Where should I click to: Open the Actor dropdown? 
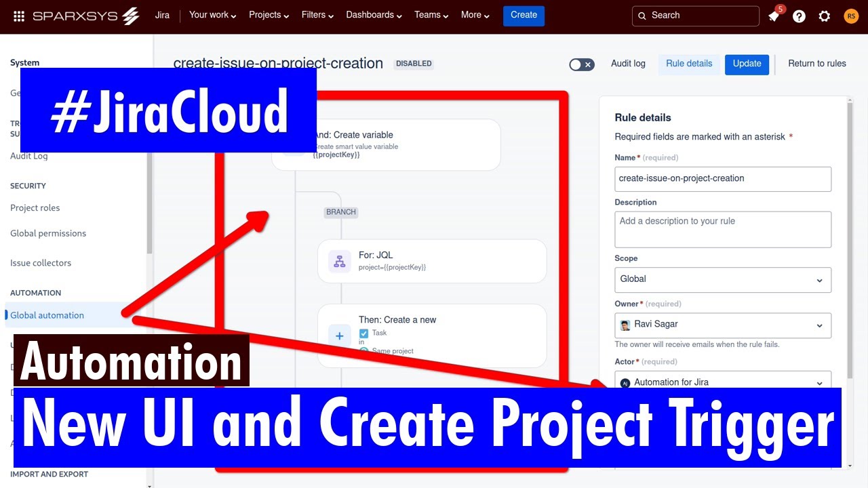pos(723,380)
